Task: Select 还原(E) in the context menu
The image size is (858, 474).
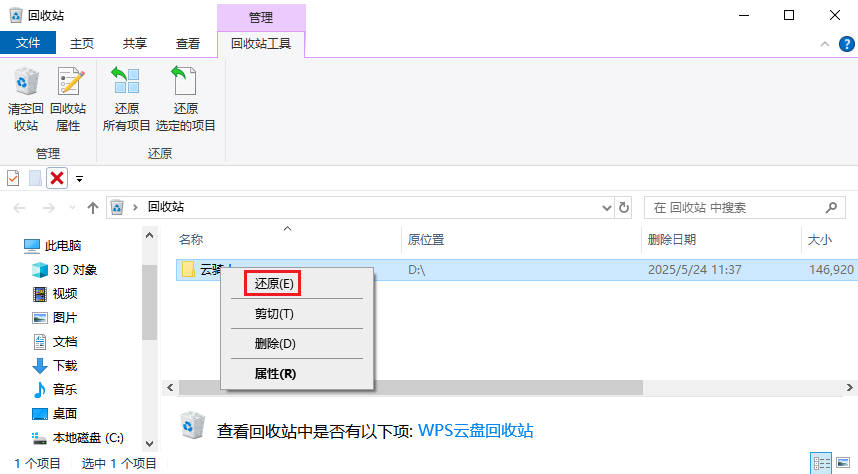Action: [274, 283]
